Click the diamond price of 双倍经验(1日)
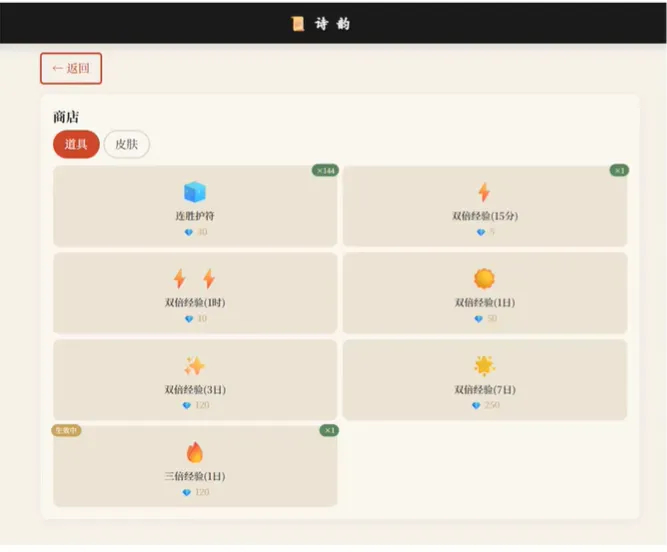Image resolution: width=667 pixels, height=552 pixels. pyautogui.click(x=486, y=319)
